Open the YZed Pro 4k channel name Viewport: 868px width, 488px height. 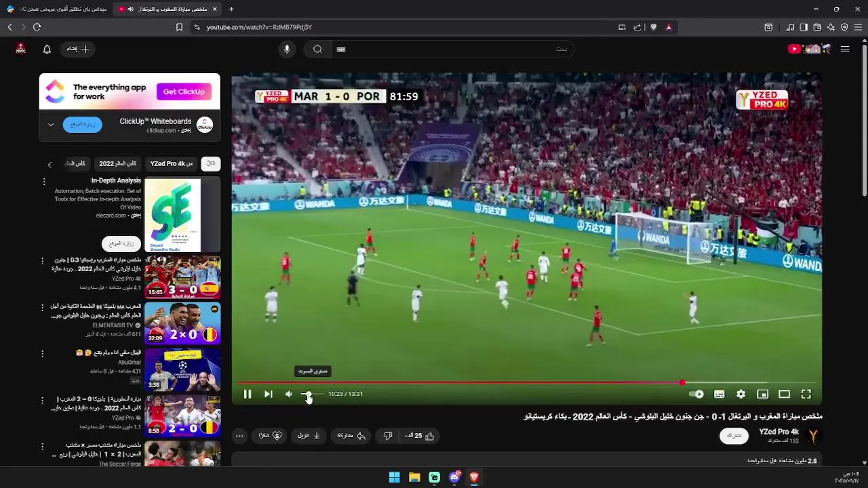(779, 432)
